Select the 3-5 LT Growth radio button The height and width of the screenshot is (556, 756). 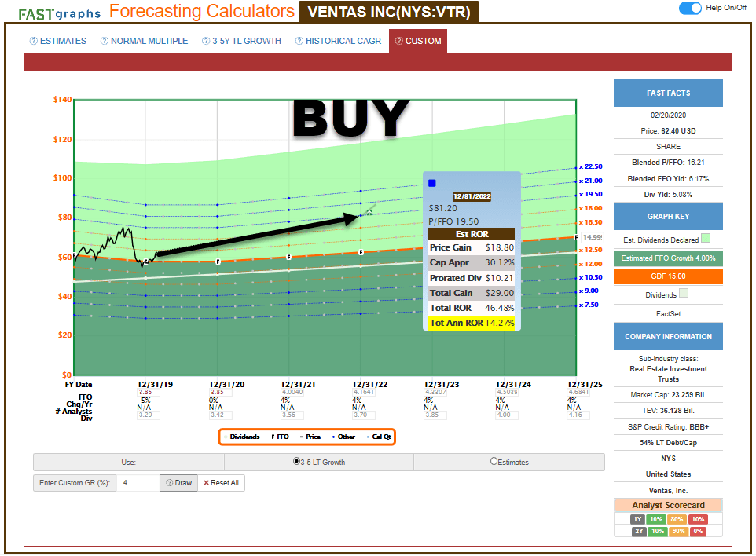click(x=296, y=462)
